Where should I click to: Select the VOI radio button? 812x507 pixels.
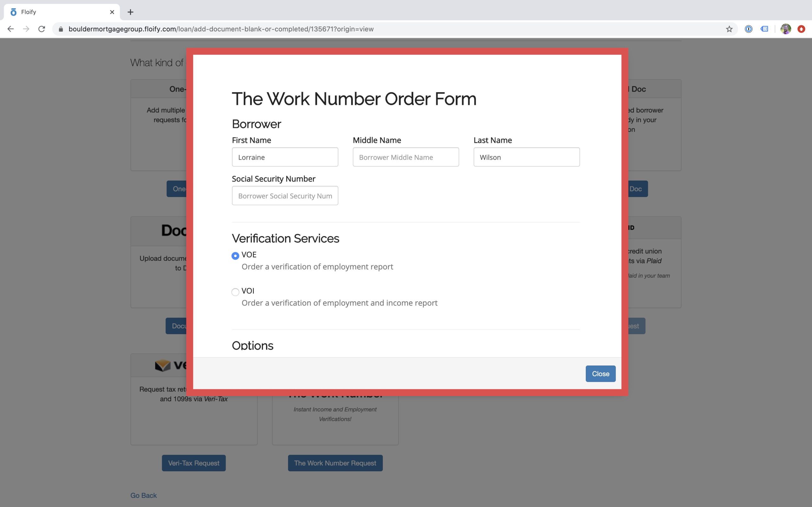pos(235,292)
